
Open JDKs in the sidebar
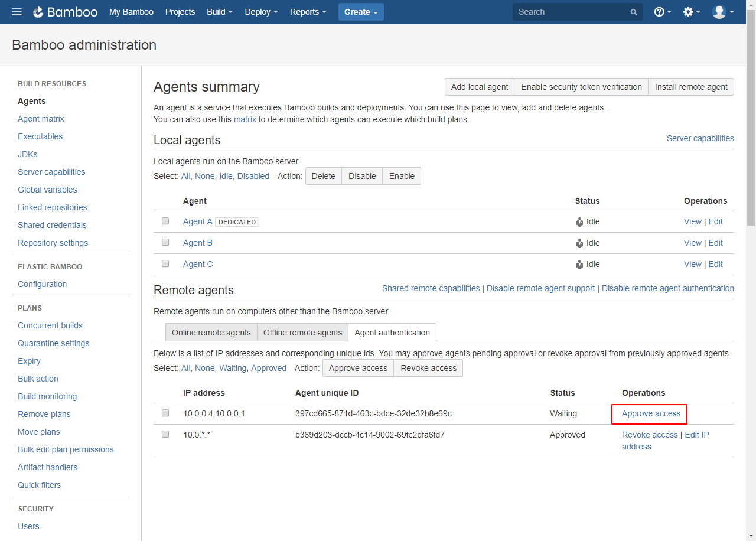point(28,154)
